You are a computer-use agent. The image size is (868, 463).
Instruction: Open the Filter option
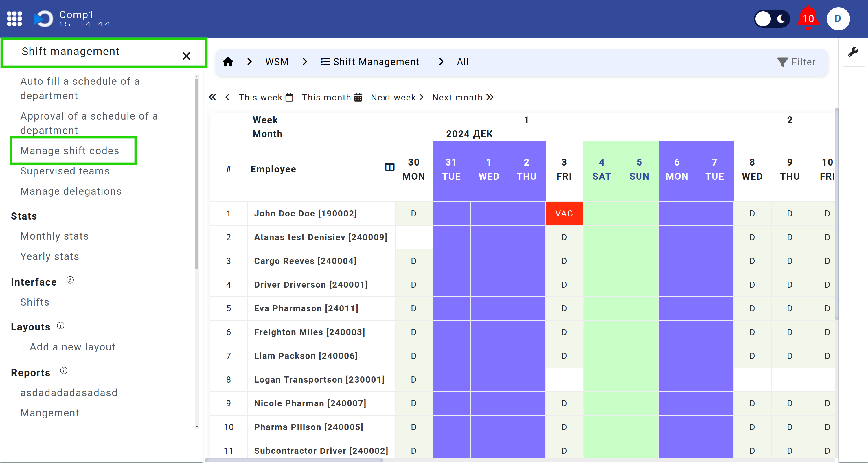click(796, 62)
